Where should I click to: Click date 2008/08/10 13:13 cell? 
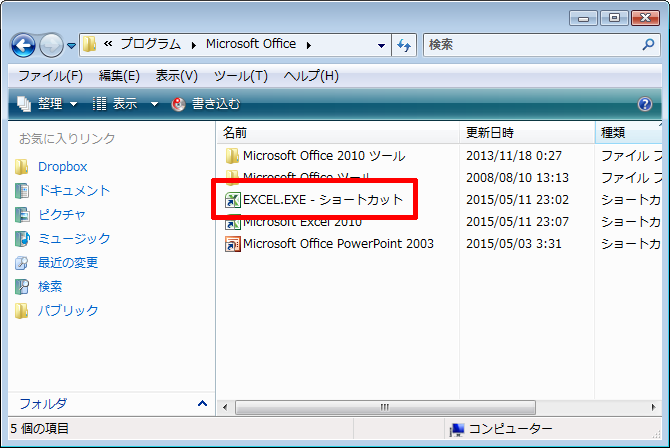click(x=517, y=178)
